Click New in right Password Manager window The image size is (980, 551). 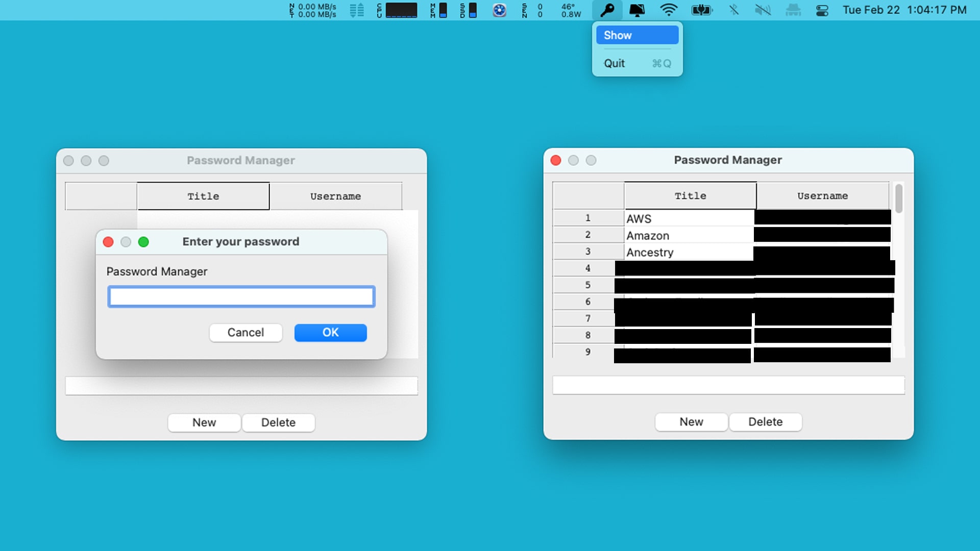(691, 422)
